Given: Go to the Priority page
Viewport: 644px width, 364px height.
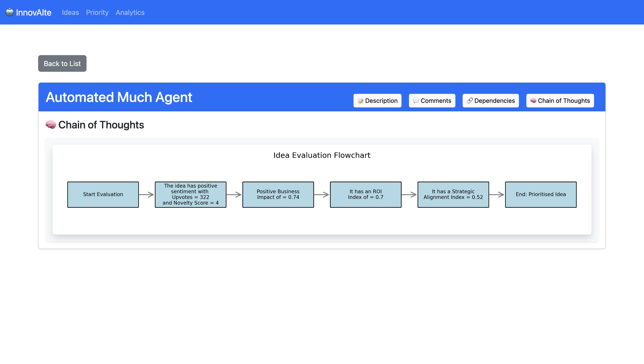Looking at the screenshot, I should point(97,12).
